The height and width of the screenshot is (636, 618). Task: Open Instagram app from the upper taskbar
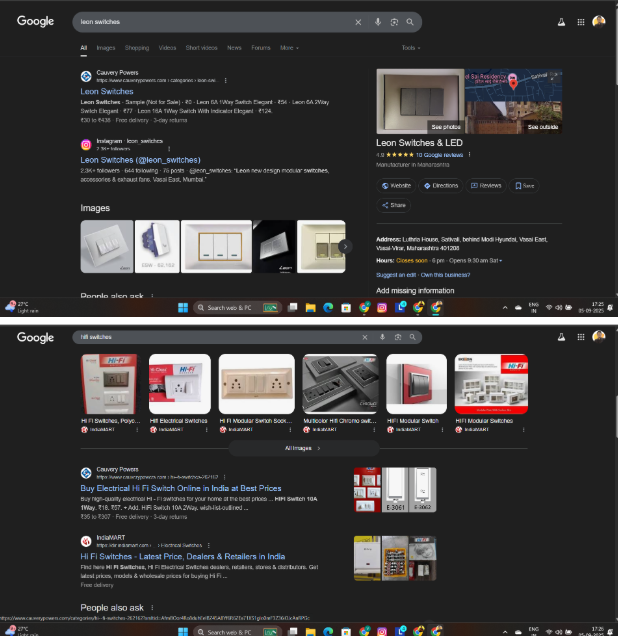[x=382, y=308]
